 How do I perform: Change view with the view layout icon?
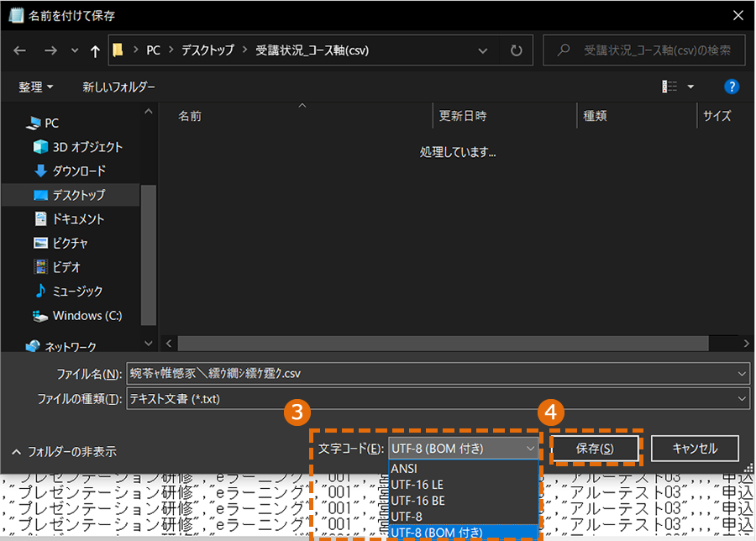669,87
